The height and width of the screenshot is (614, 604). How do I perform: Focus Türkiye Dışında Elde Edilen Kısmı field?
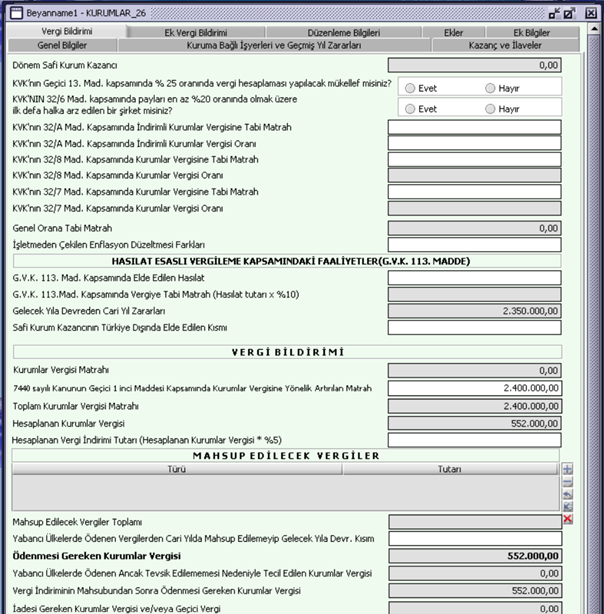[474, 327]
